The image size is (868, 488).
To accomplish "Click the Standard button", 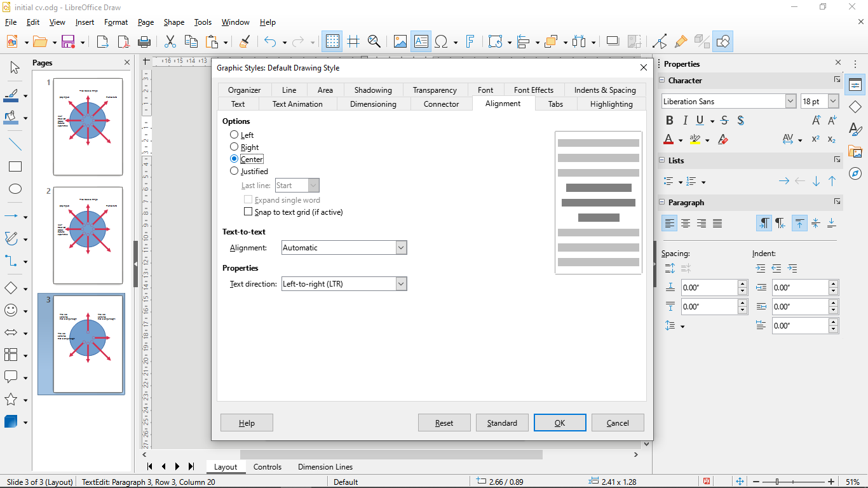I will click(x=502, y=423).
